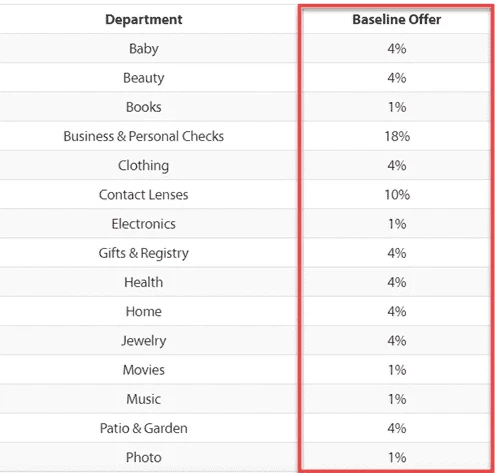Click the Baseline Offer column header
Image resolution: width=495 pixels, height=473 pixels.
(x=397, y=19)
